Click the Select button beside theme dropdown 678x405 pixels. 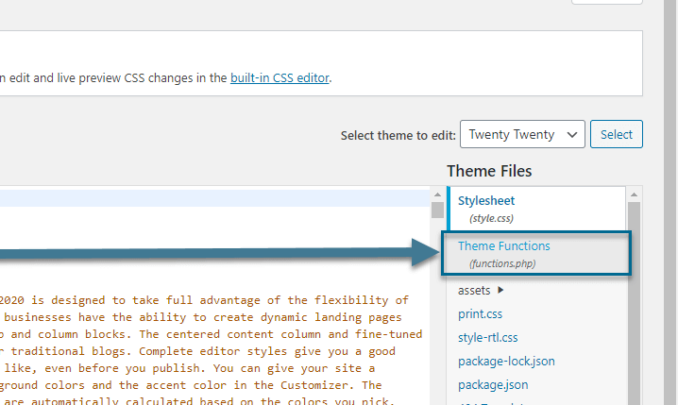click(x=616, y=134)
